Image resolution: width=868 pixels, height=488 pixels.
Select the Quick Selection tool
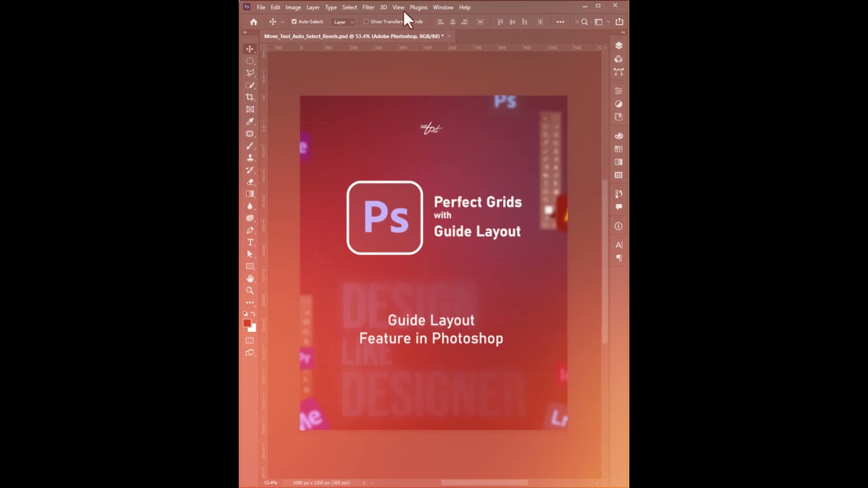tap(250, 85)
